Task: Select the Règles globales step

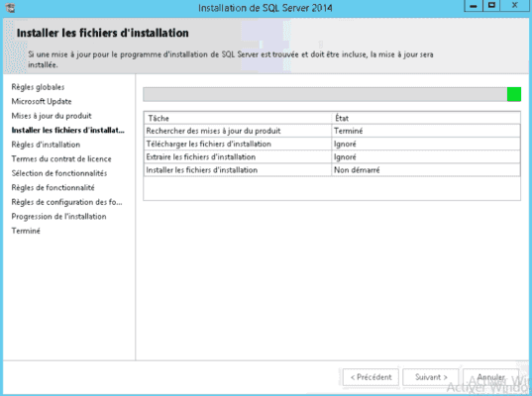Action: click(38, 87)
